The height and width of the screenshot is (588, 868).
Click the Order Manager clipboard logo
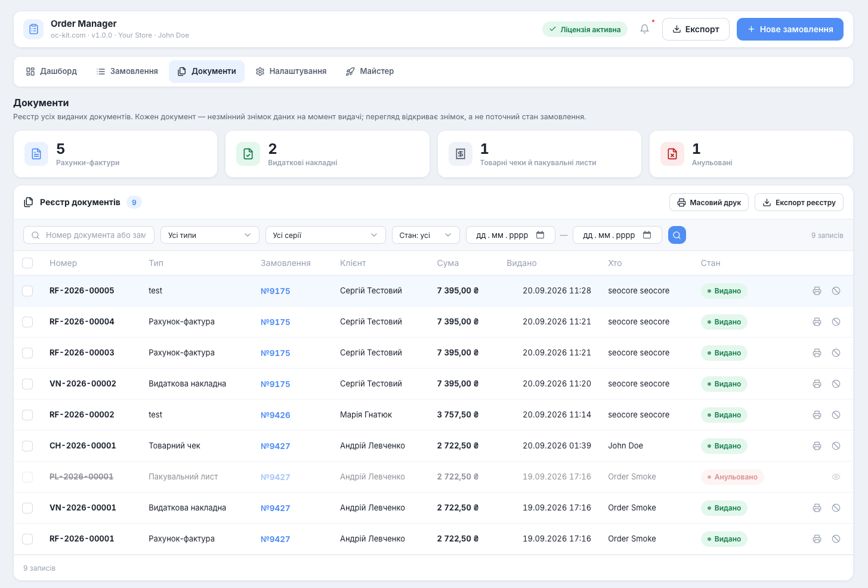[x=33, y=29]
